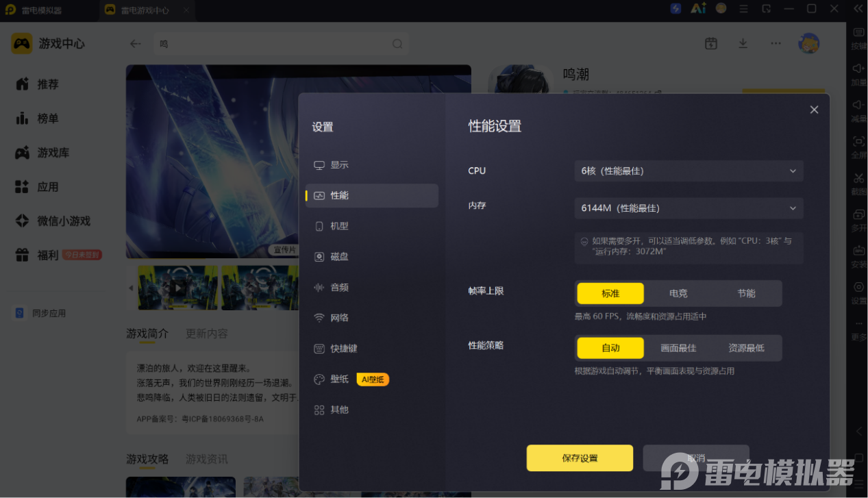
Task: Expand the CPU cores dropdown
Action: (x=689, y=171)
